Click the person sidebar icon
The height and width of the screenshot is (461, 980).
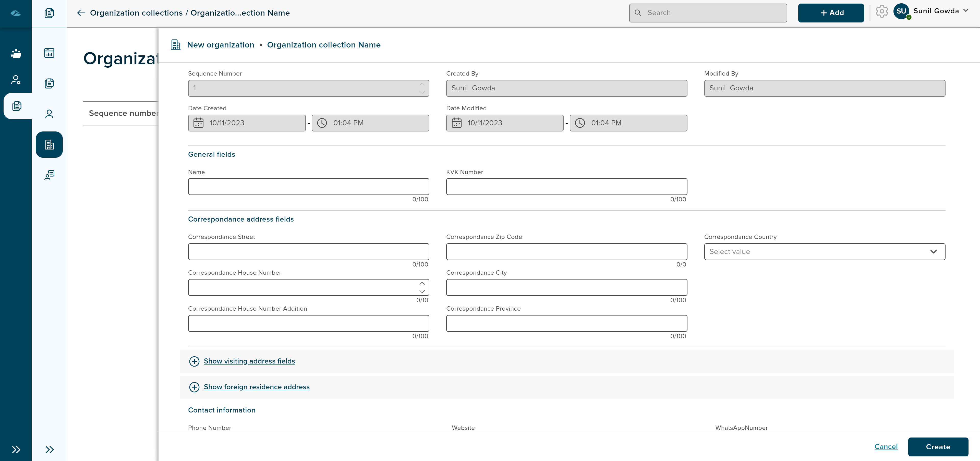coord(49,114)
